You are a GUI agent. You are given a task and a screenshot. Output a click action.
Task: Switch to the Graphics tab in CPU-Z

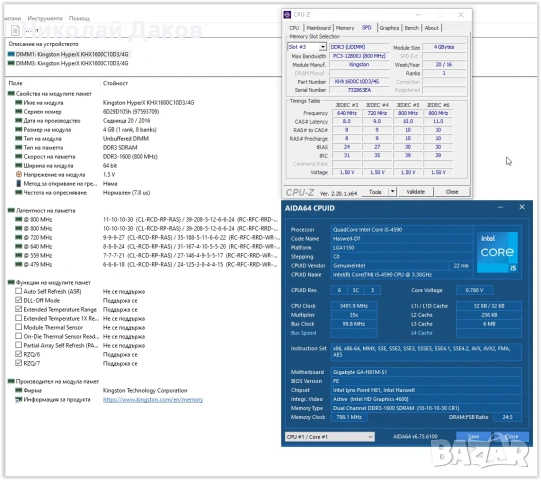click(x=389, y=28)
